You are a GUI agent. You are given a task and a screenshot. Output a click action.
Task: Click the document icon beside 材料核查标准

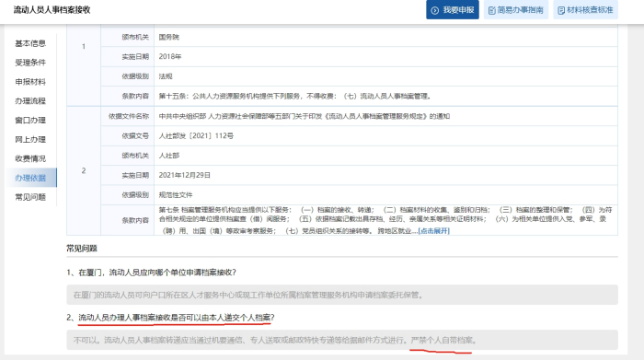tap(561, 10)
